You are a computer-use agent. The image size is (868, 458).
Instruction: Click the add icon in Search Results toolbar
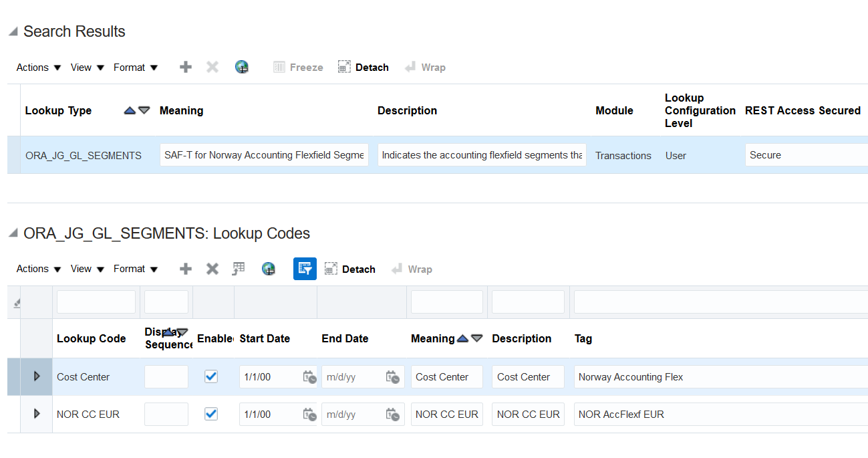(x=186, y=67)
